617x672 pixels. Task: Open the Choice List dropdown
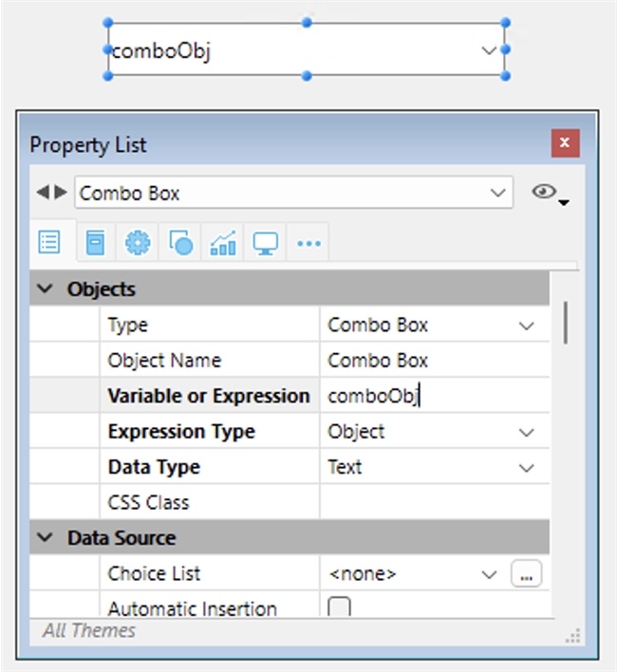490,574
